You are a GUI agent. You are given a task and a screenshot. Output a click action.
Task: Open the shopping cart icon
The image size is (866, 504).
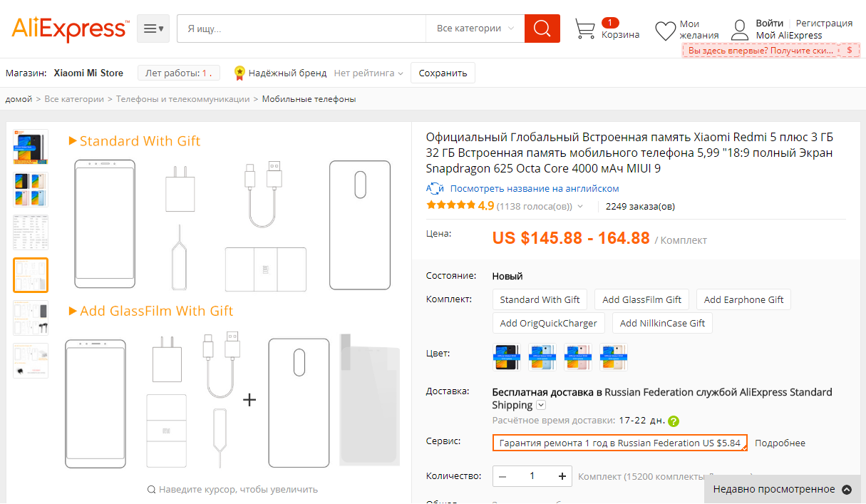pyautogui.click(x=585, y=29)
